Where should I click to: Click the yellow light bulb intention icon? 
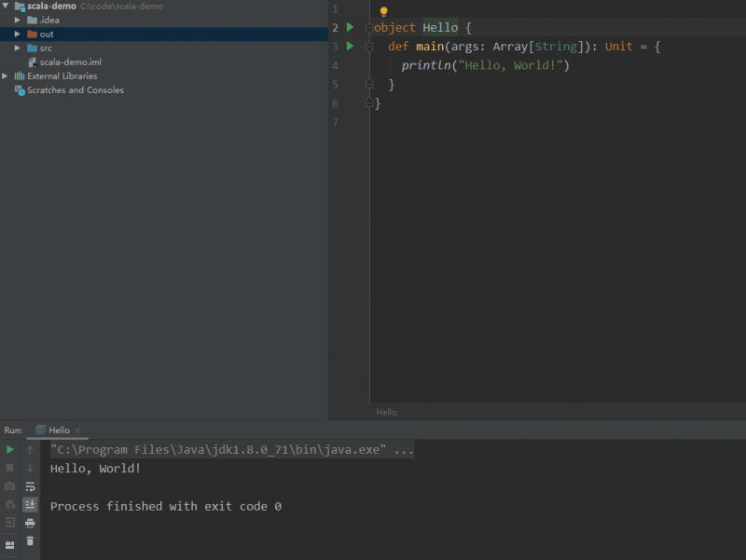[x=383, y=11]
